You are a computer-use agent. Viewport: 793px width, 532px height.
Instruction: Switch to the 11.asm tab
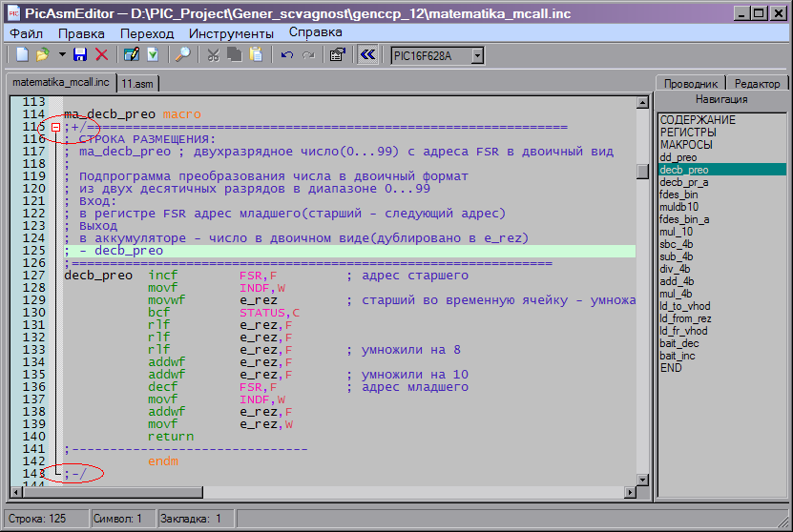137,83
